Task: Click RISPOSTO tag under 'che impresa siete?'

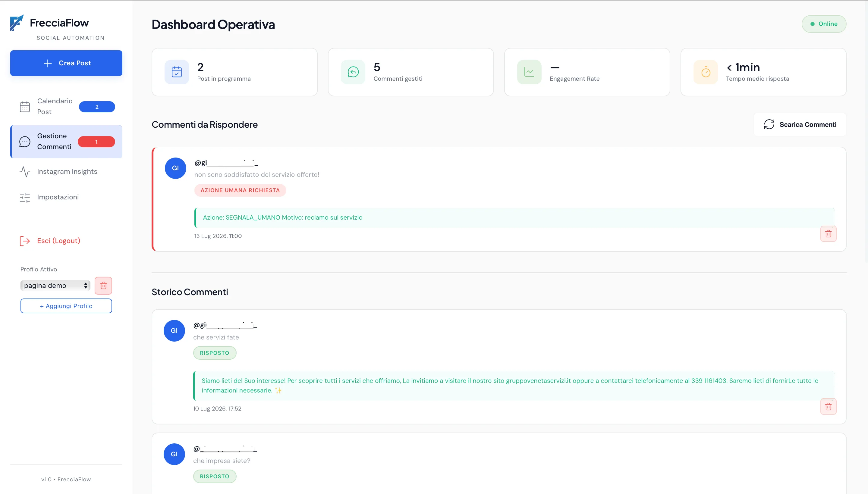Action: tap(215, 476)
